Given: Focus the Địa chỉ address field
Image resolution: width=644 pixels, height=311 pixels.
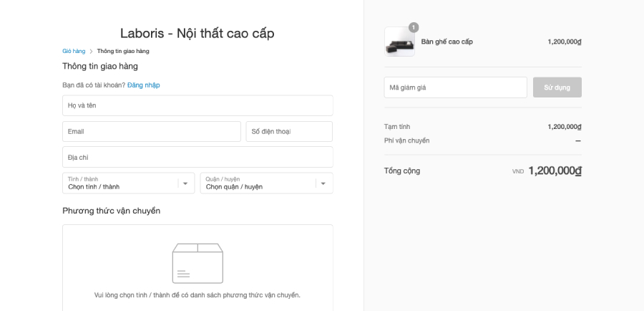Looking at the screenshot, I should pos(197,157).
